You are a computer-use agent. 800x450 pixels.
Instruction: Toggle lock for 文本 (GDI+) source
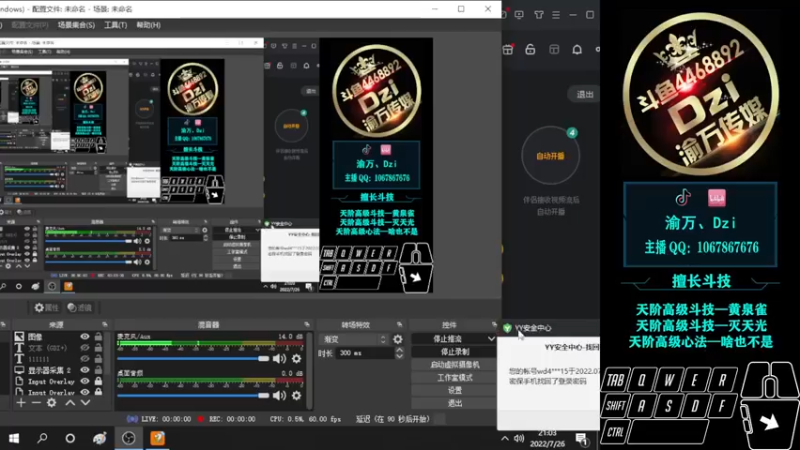[98, 347]
